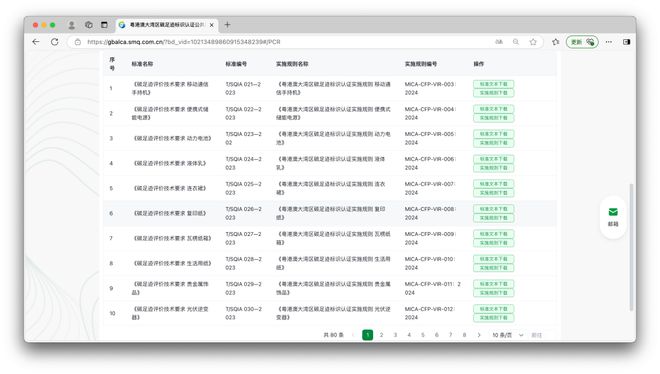Go to pagination page 8
The height and width of the screenshot is (374, 660).
click(465, 335)
